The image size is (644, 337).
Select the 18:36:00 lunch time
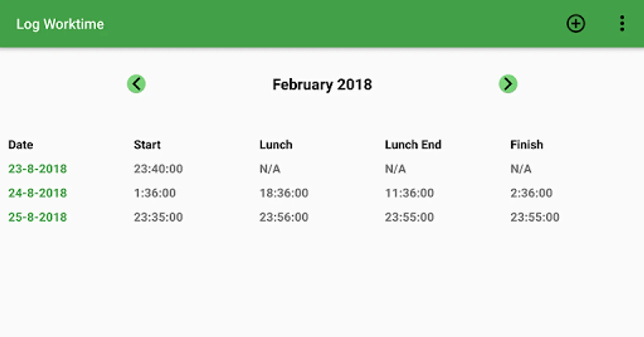click(x=284, y=193)
